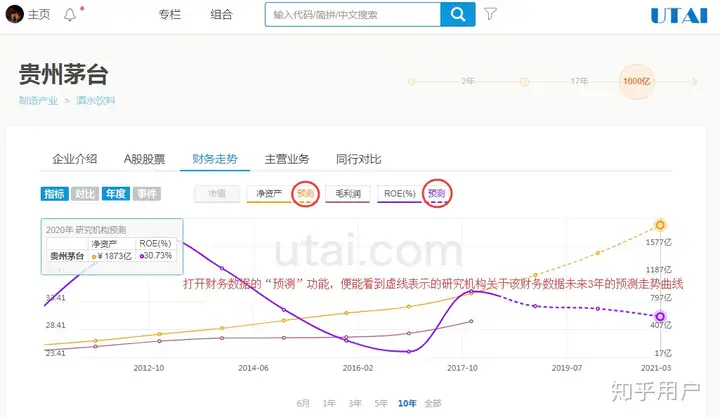Screen dimensions: 720x417
Task: Click the UTAI logo
Action: (679, 16)
